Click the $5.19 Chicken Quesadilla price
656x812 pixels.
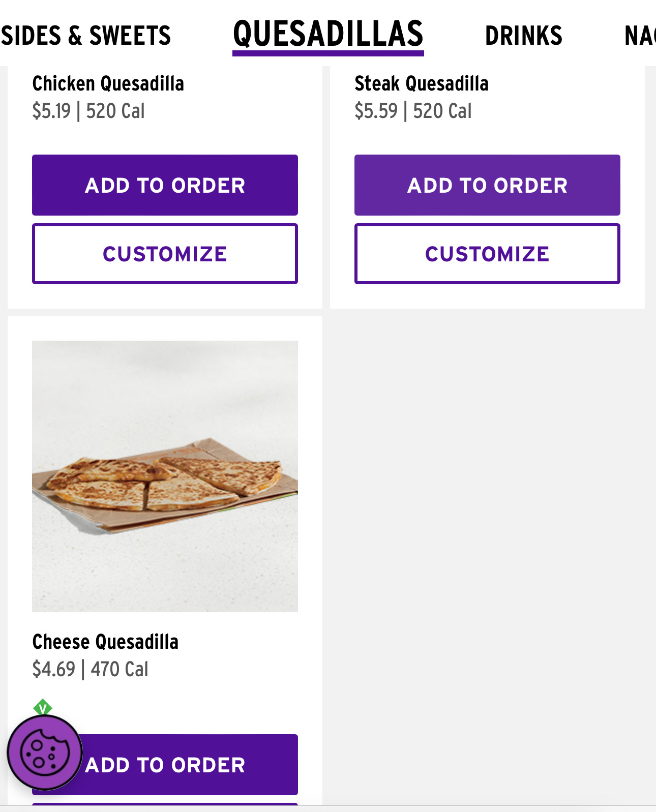pos(51,111)
